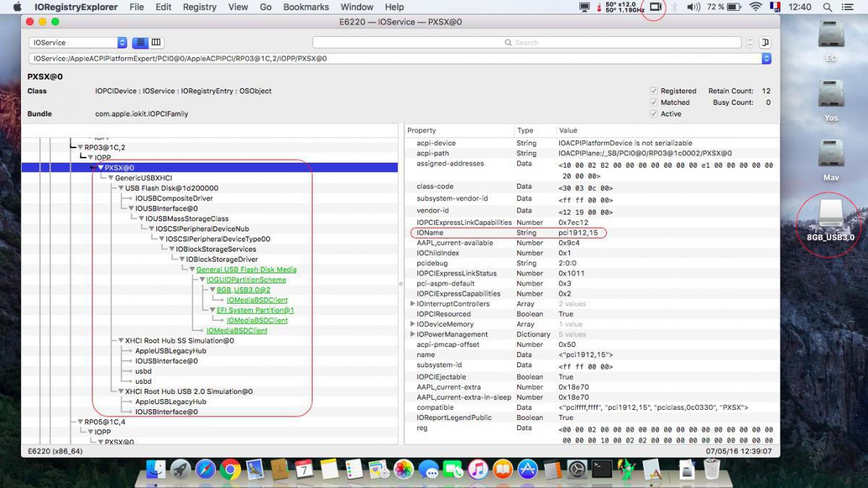The width and height of the screenshot is (868, 488).
Task: Open Calendar from the Dock
Action: click(x=304, y=469)
